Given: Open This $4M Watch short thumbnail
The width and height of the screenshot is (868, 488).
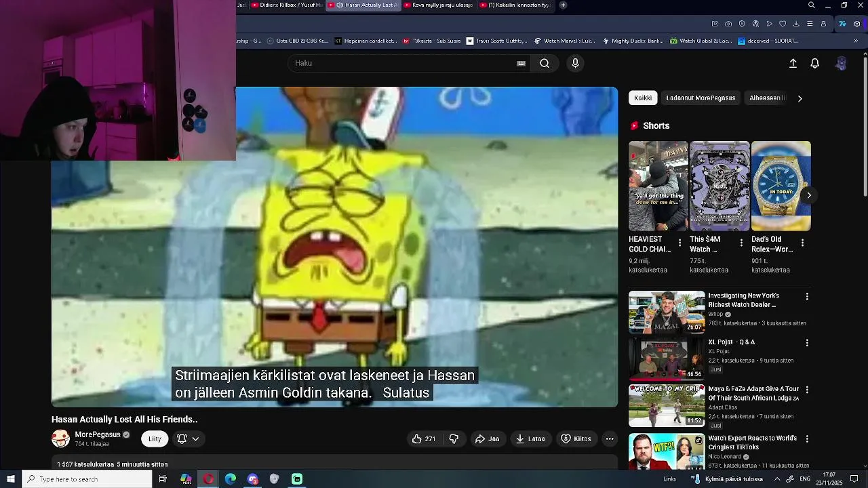Looking at the screenshot, I should click(719, 186).
